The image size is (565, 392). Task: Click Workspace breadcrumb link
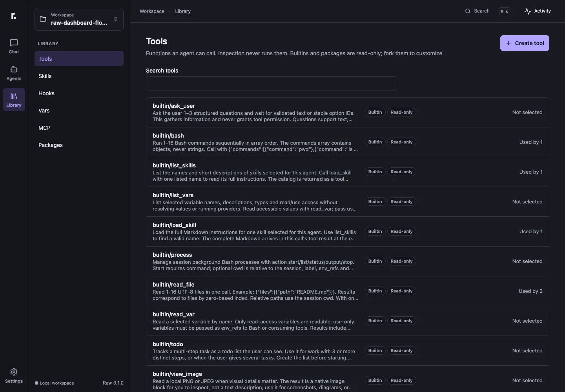pos(152,11)
